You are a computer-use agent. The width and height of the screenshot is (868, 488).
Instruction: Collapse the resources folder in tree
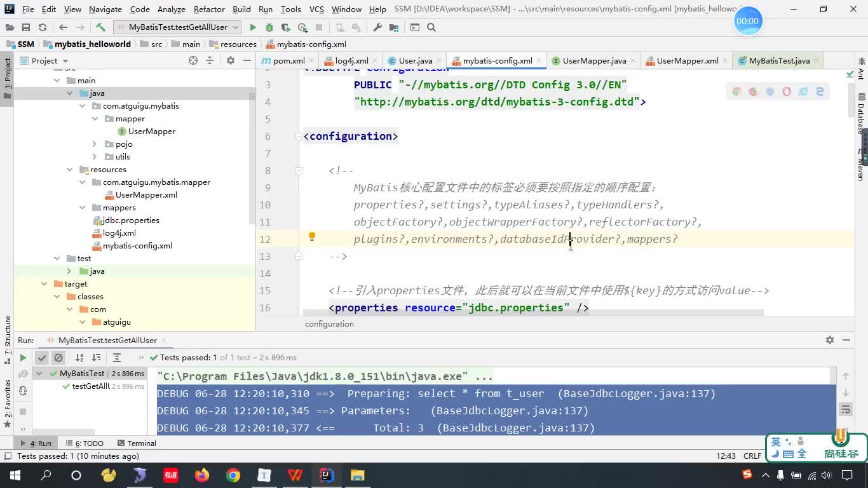coord(69,170)
